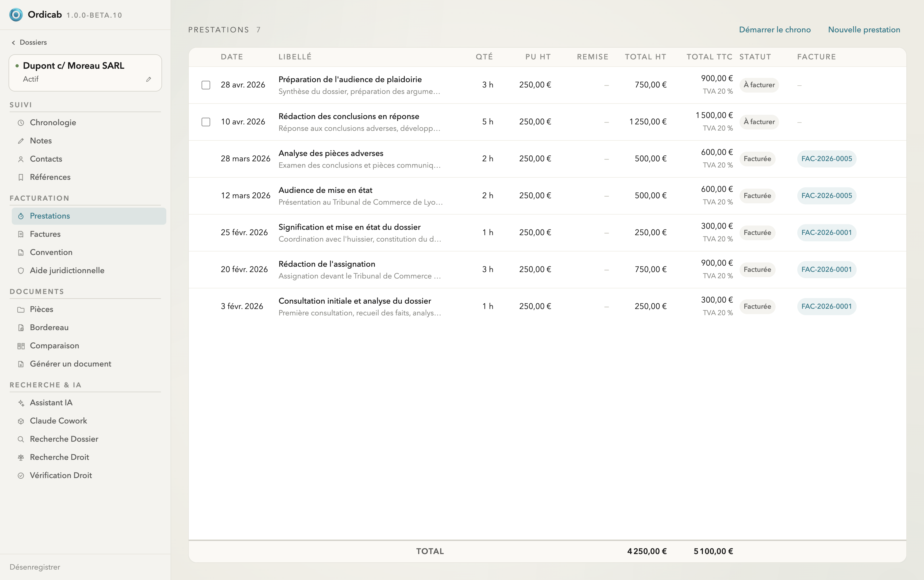Image resolution: width=924 pixels, height=580 pixels.
Task: Click the person icon next to Contacts
Action: click(21, 159)
